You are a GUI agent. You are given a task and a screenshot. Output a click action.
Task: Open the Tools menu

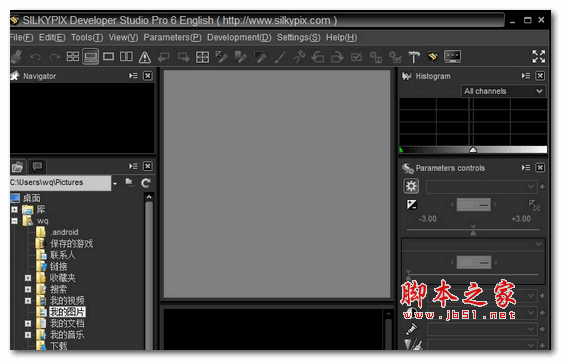(87, 38)
